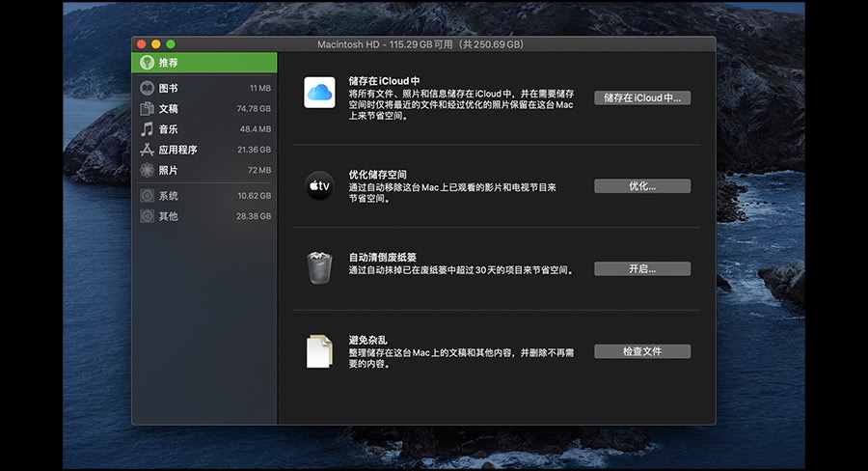868x471 pixels.
Task: Click the 储存在 iCloud 中 heading
Action: click(x=384, y=81)
